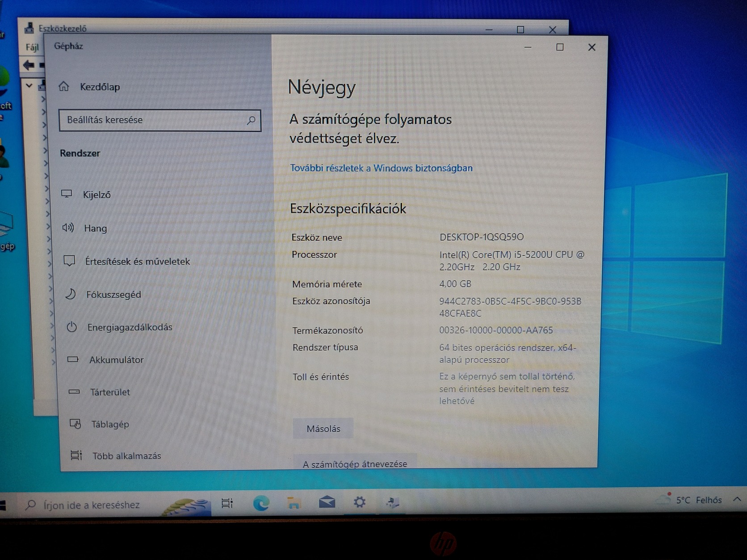The height and width of the screenshot is (560, 747).
Task: Open Tárterület storage settings
Action: 99,392
